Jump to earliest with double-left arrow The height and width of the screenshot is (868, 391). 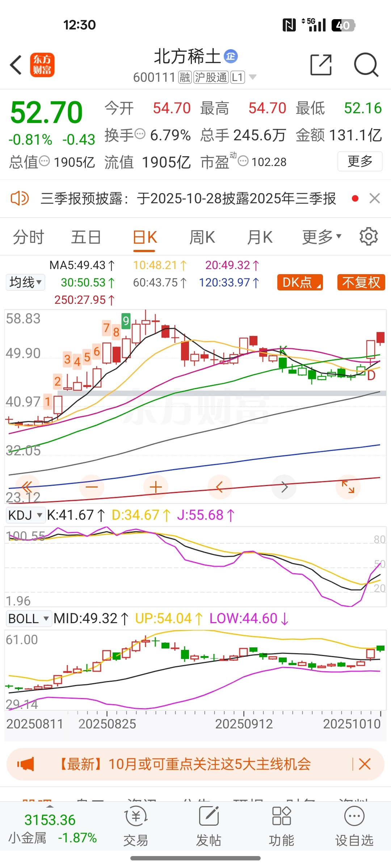(x=27, y=487)
